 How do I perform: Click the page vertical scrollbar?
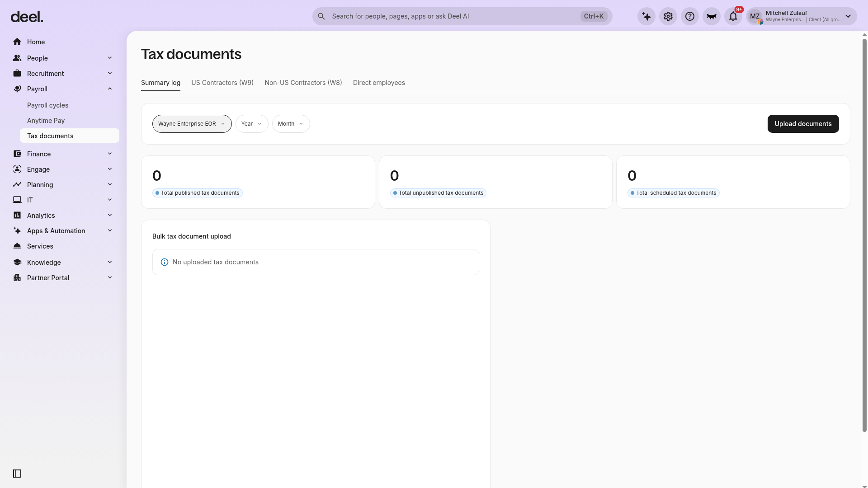[x=864, y=235]
